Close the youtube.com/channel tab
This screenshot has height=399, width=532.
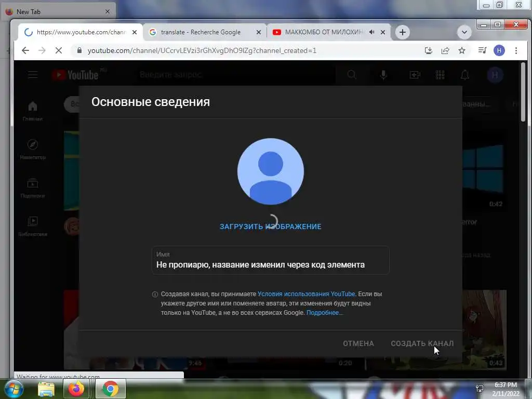pyautogui.click(x=135, y=32)
